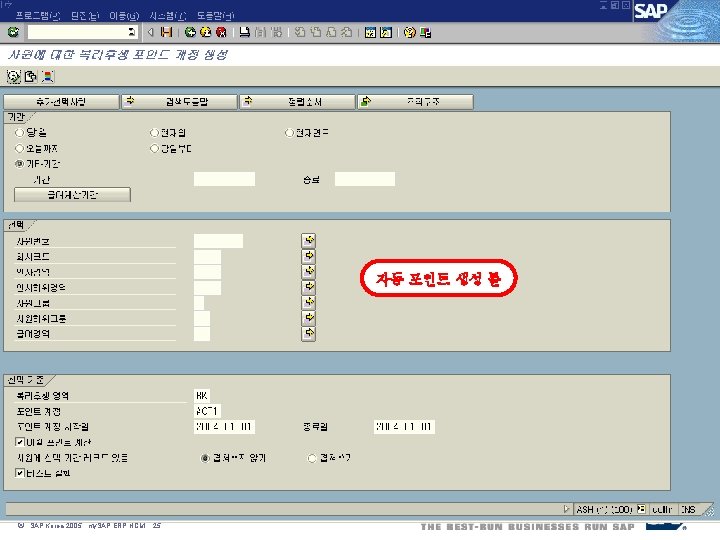Click the Create New Session icon

click(x=370, y=32)
